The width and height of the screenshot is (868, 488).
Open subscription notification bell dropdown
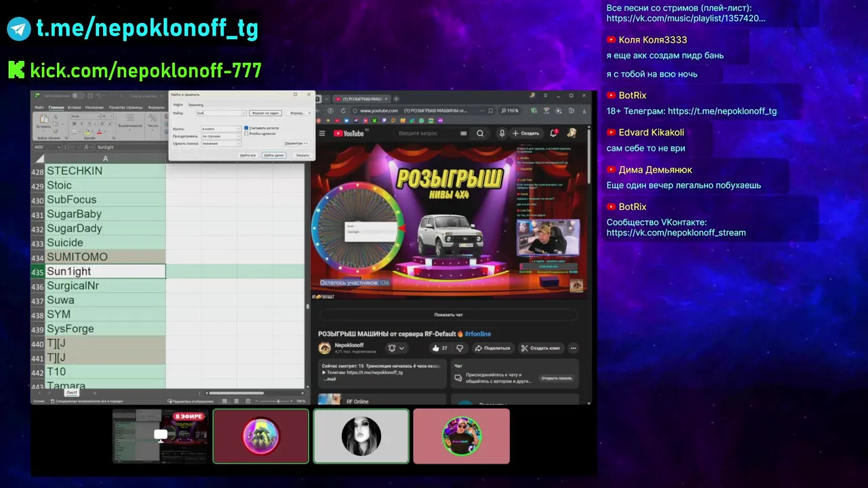396,348
